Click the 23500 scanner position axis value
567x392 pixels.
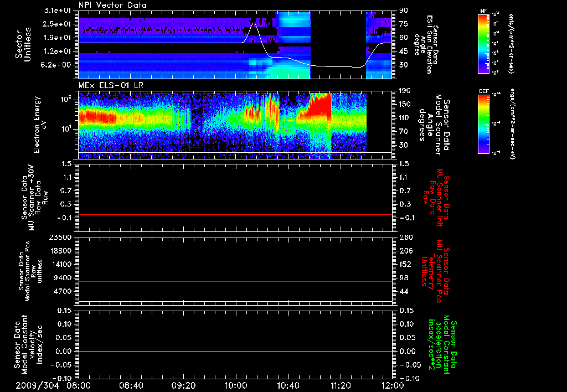point(60,237)
